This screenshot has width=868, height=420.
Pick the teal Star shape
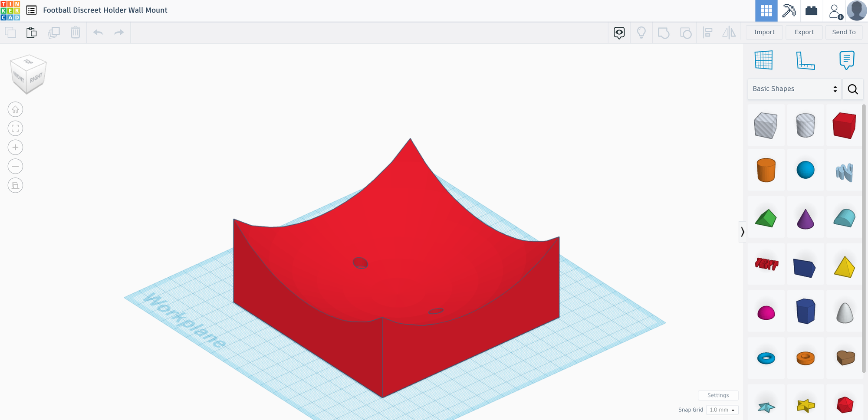coord(766,407)
